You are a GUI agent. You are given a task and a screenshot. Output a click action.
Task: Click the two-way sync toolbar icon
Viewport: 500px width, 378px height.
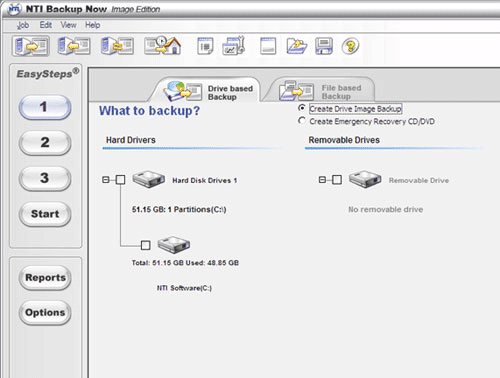tap(117, 46)
